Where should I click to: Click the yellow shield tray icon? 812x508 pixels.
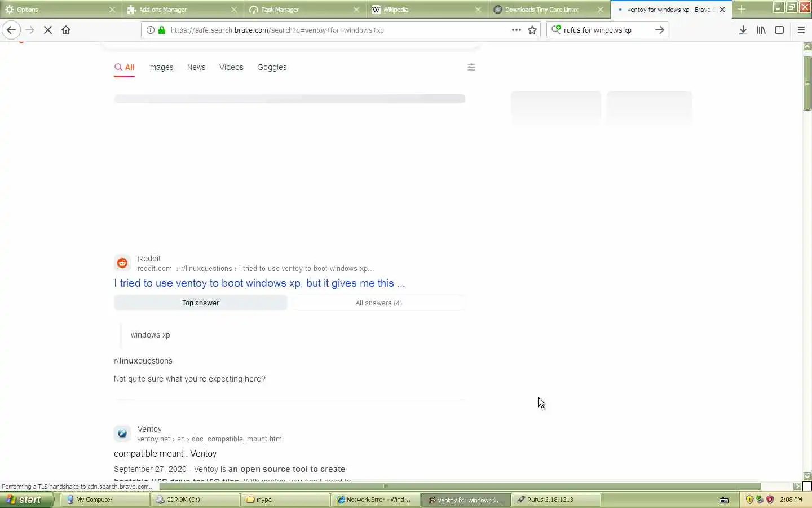coord(749,500)
